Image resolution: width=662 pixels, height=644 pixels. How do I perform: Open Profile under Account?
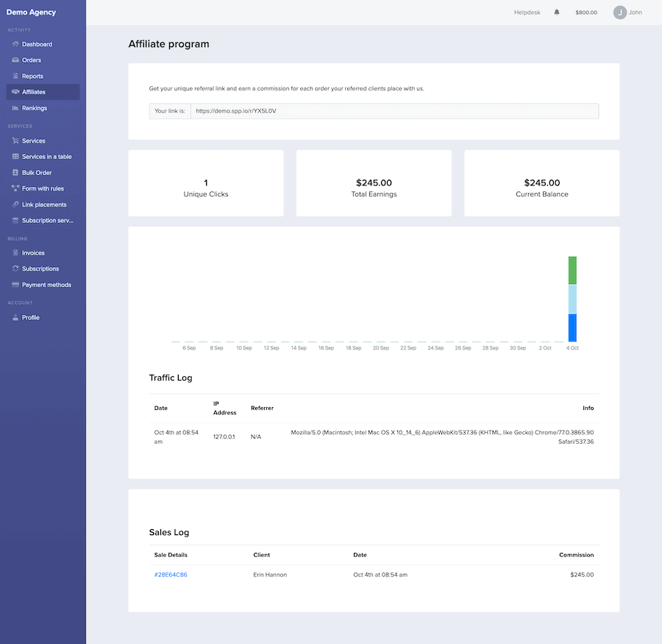(43, 317)
